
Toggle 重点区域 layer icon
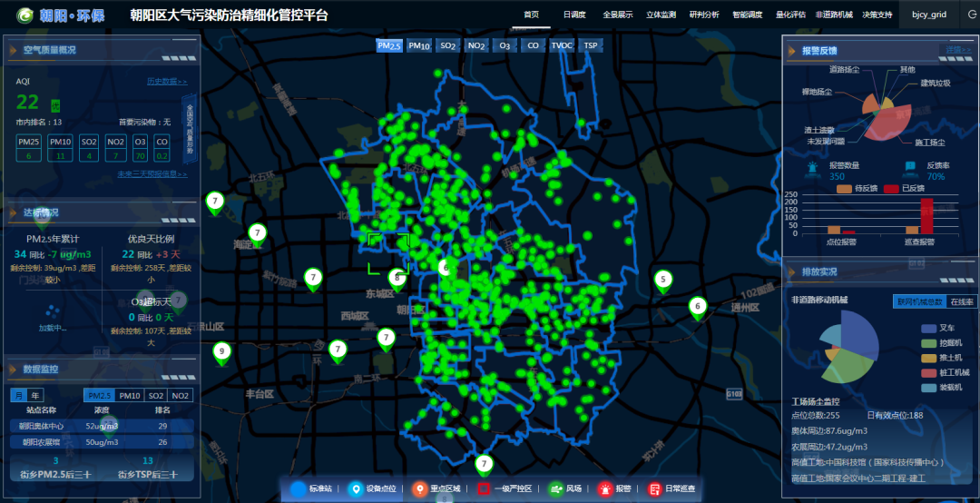coord(419,488)
